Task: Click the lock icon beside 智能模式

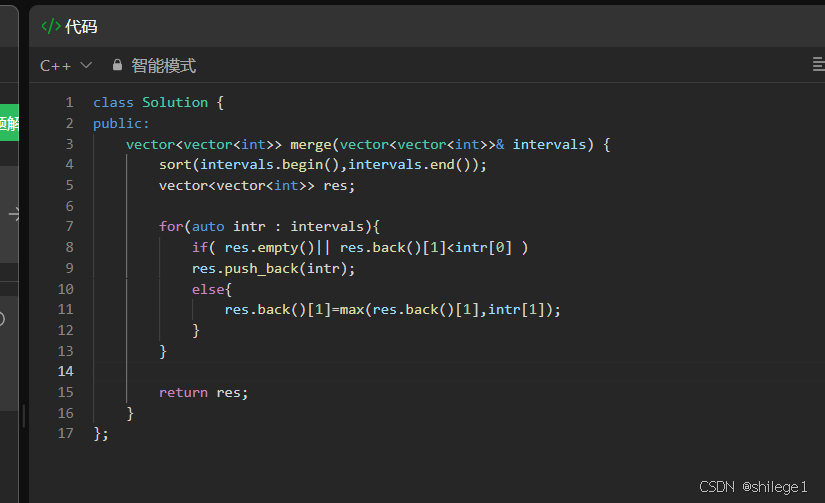Action: click(x=117, y=65)
